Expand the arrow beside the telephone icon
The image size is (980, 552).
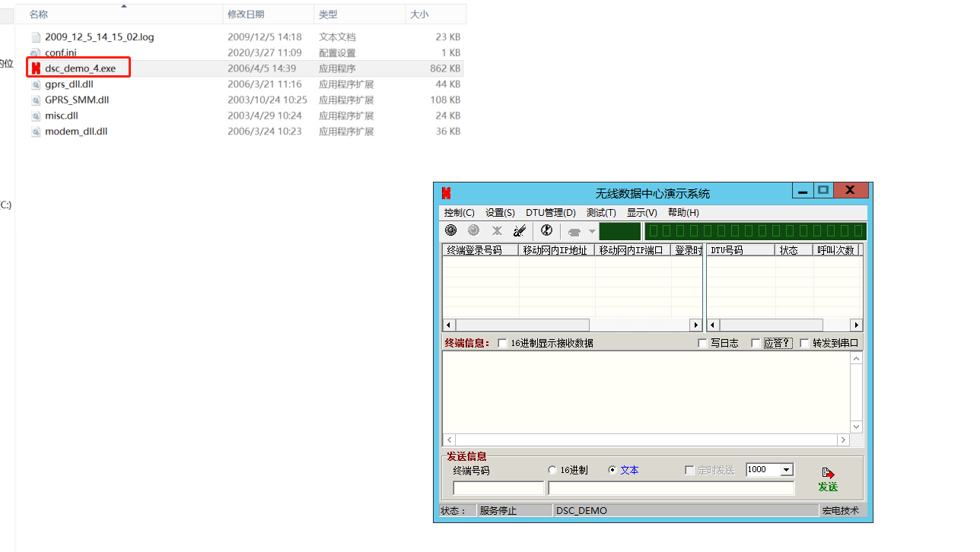click(592, 231)
